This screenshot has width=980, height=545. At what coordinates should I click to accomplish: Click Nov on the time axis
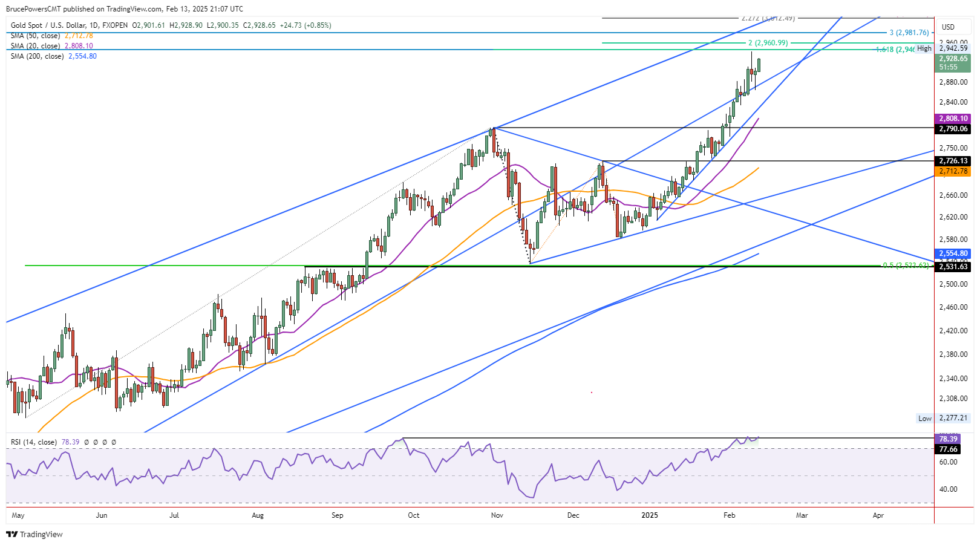point(497,515)
